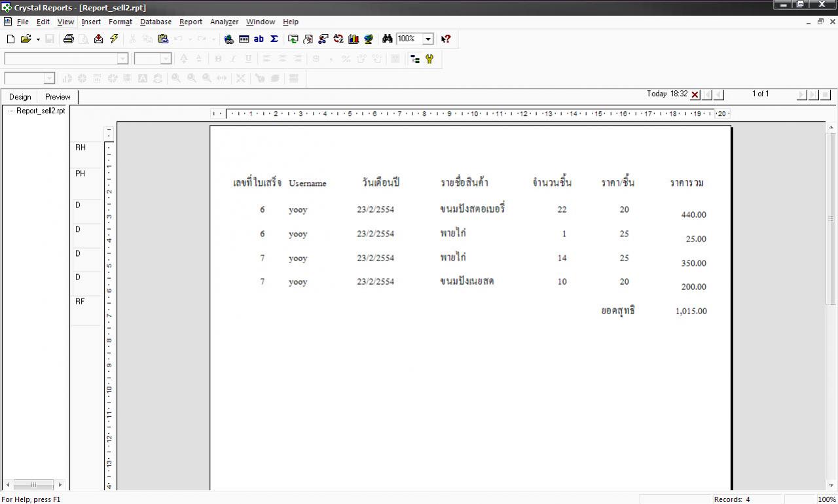Switch to the Design tab

pos(20,97)
